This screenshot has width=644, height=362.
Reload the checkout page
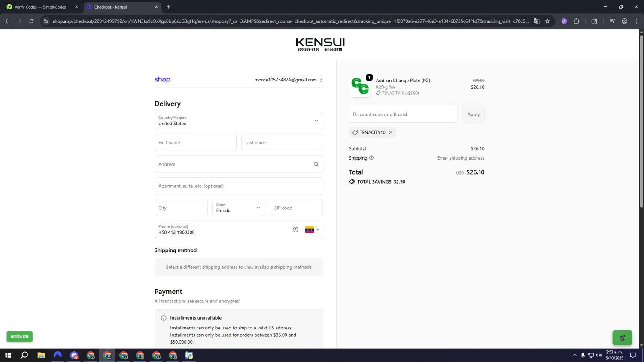[x=31, y=21]
